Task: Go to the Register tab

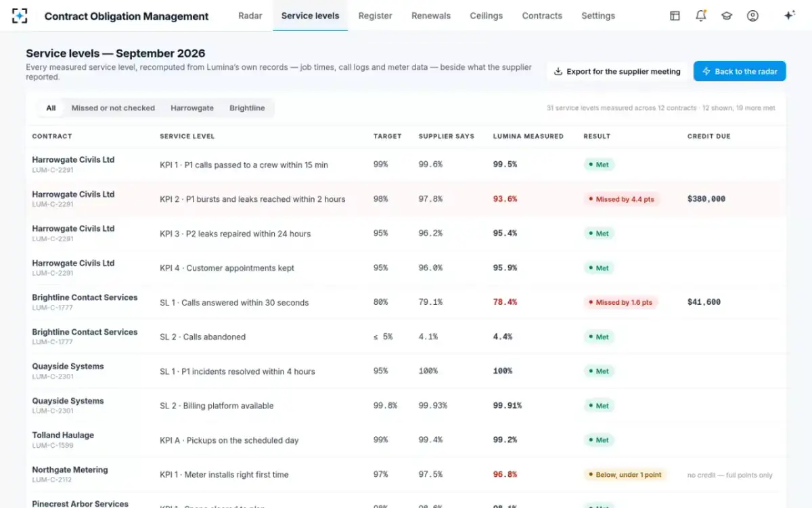Action: [x=376, y=16]
